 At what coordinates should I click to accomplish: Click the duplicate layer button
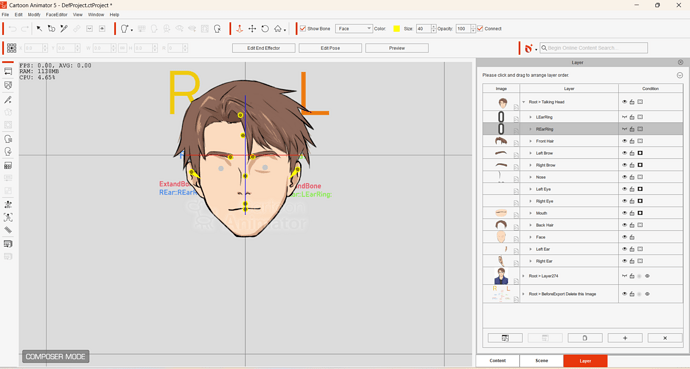[x=585, y=338]
